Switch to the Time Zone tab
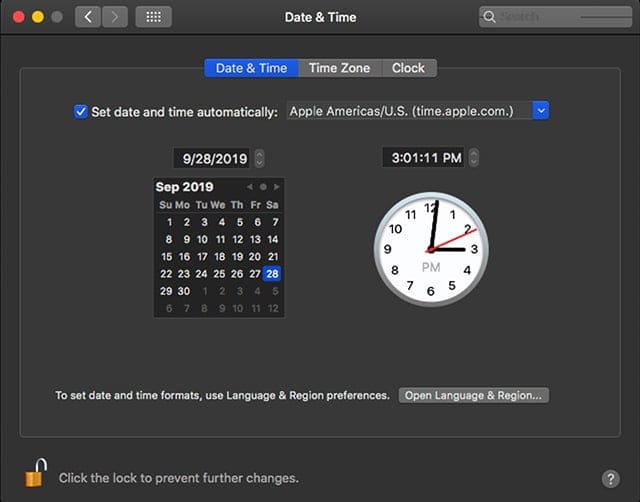 pyautogui.click(x=339, y=68)
